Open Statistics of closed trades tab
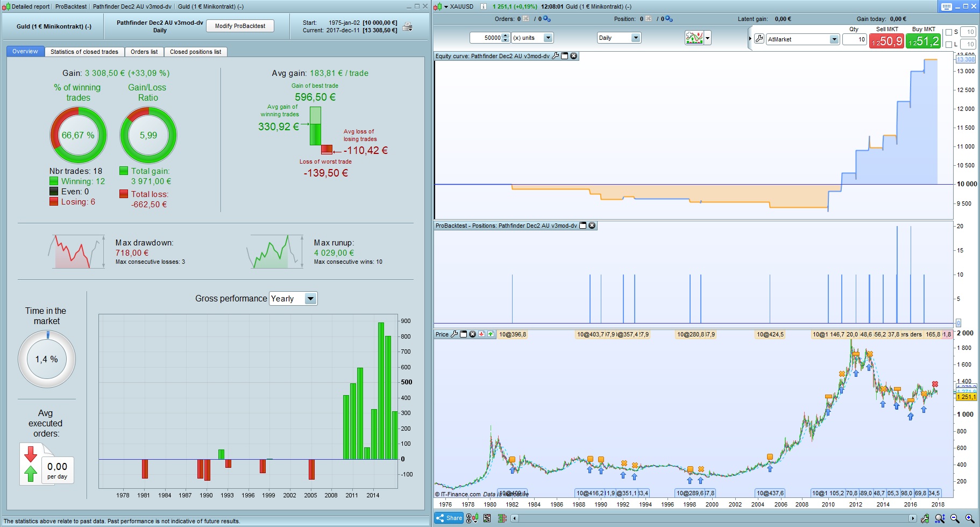Screen dimensions: 980x527 click(x=84, y=52)
